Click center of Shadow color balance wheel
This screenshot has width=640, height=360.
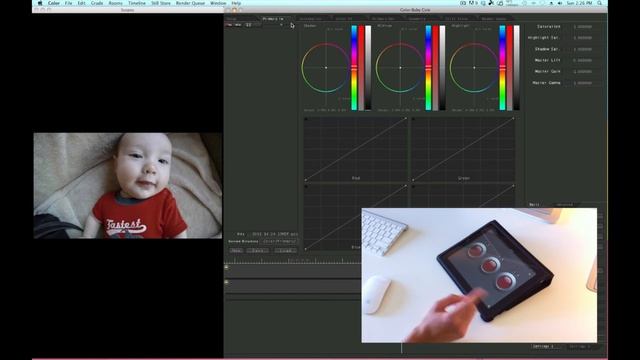click(x=326, y=67)
